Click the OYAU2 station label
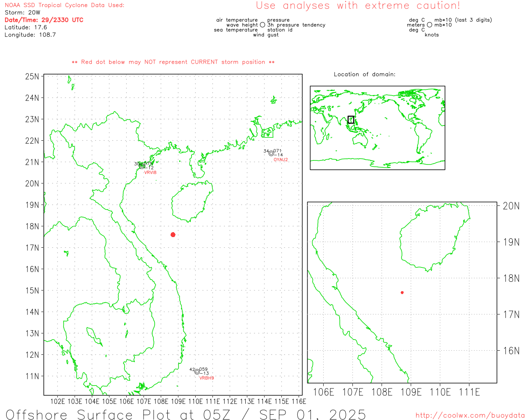Viewport: 525px width, 420px height. 281,160
